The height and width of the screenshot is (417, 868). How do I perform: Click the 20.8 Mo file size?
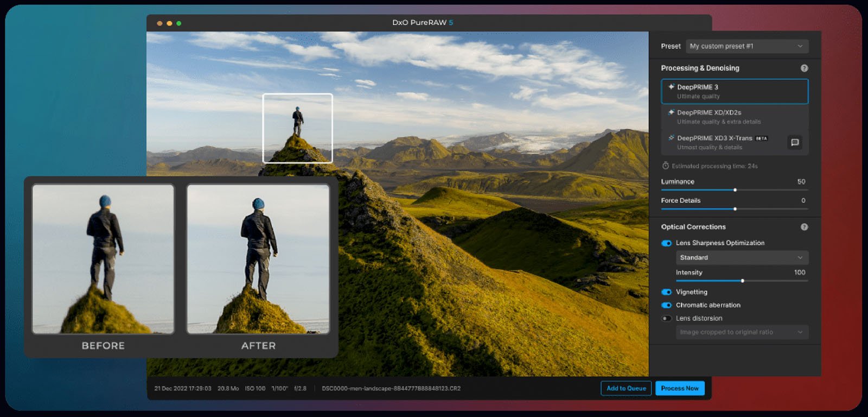(228, 389)
